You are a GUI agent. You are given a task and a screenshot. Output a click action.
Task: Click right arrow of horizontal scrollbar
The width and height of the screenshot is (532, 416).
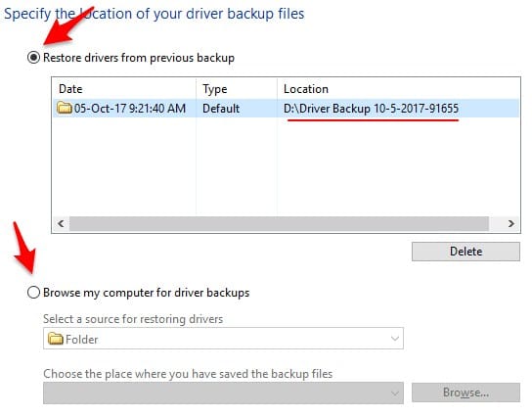coord(510,223)
